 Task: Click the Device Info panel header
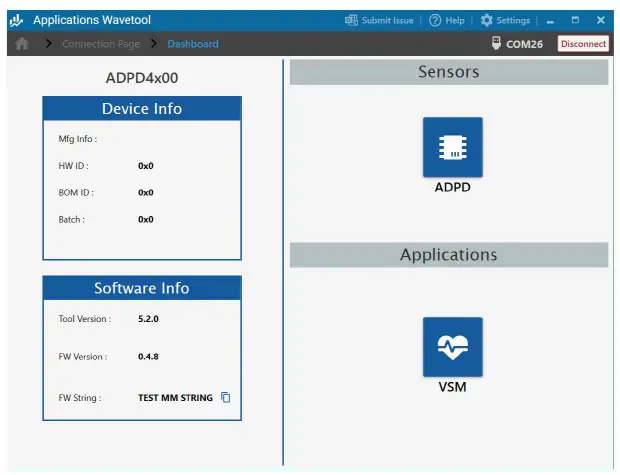[x=141, y=109]
